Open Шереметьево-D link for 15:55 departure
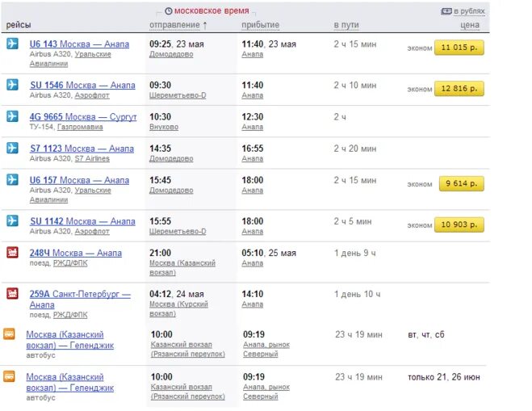This screenshot has width=532, height=411. point(178,232)
